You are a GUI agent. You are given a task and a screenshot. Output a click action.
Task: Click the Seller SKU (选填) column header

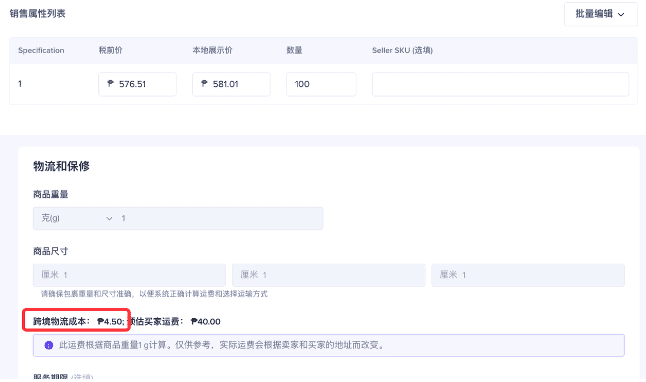[x=402, y=50]
